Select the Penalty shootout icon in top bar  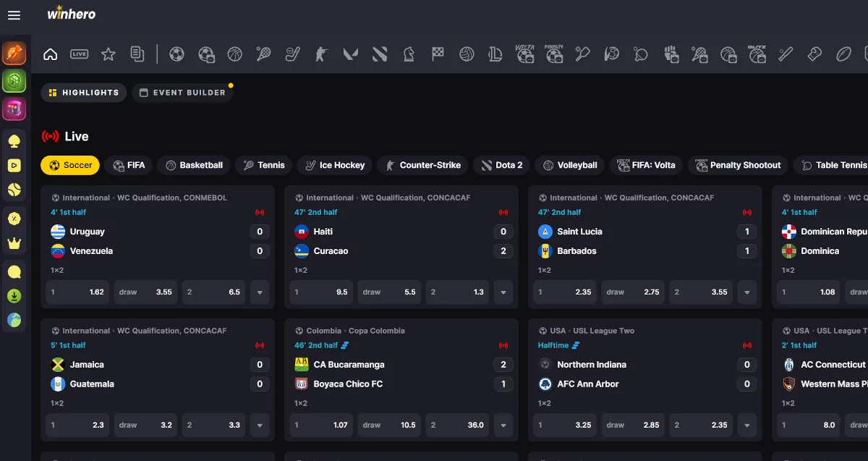pos(554,54)
